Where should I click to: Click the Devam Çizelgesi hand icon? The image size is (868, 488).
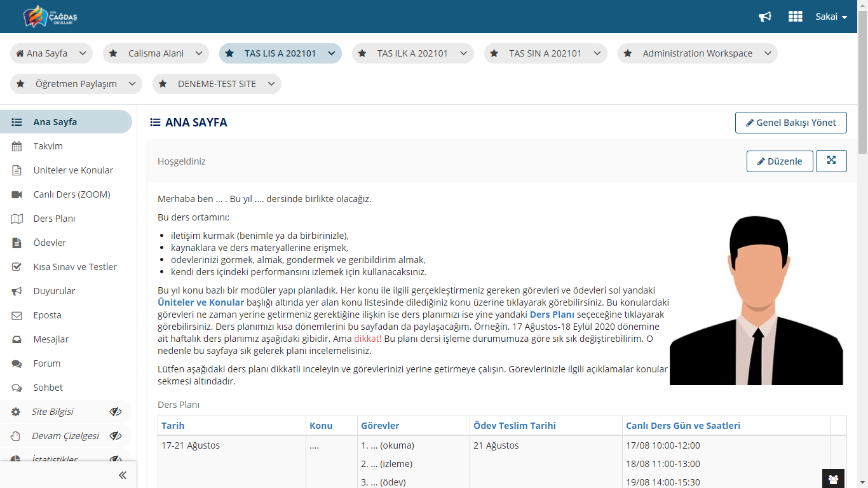pyautogui.click(x=17, y=436)
